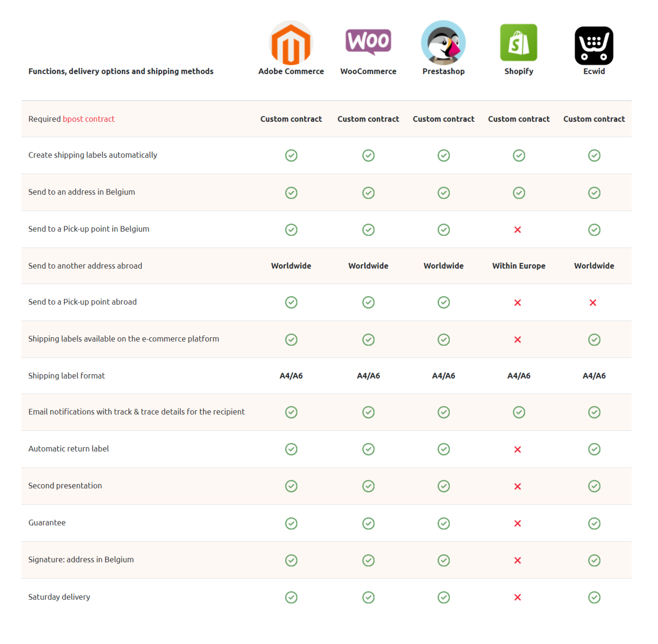Open the bpost contract link
The image size is (658, 644).
[89, 119]
